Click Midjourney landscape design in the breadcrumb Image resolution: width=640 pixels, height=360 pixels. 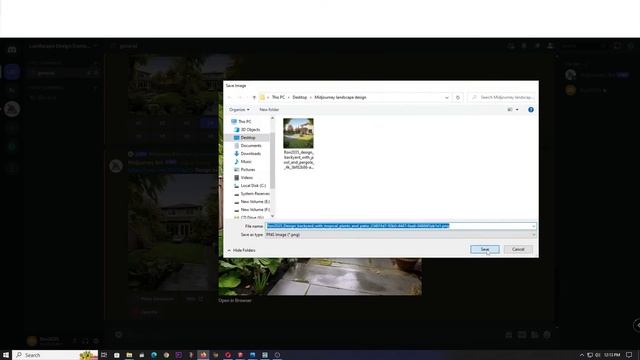[340, 98]
